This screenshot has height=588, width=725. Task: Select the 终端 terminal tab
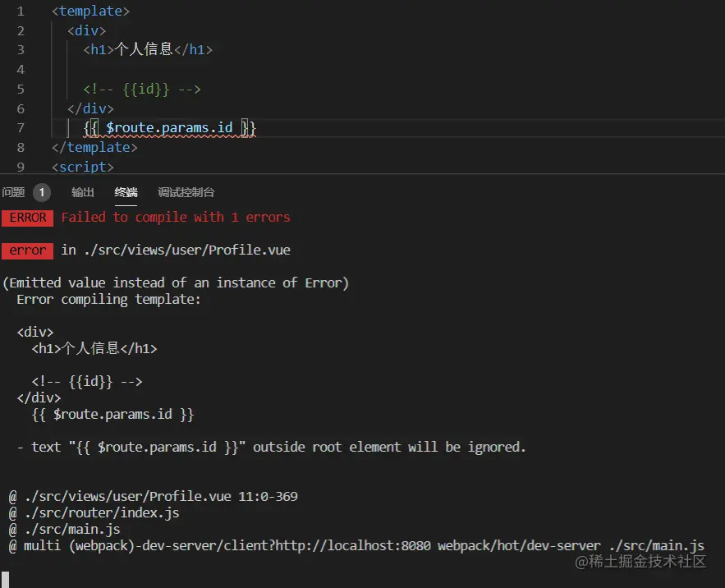pos(126,192)
